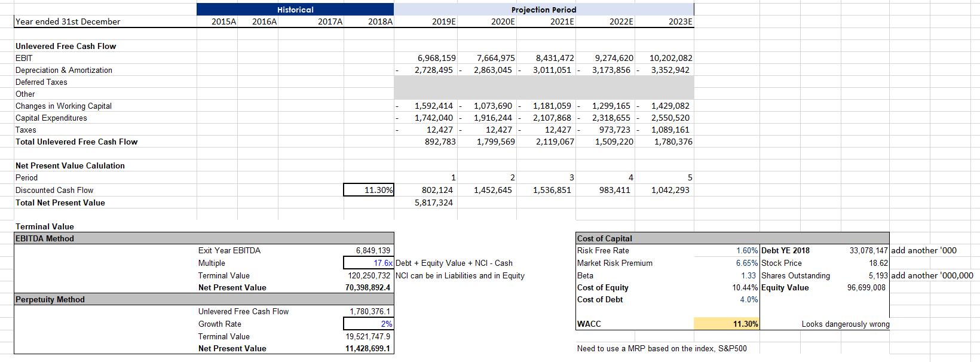
Task: Select the note about MRP and S&P500
Action: tap(661, 348)
